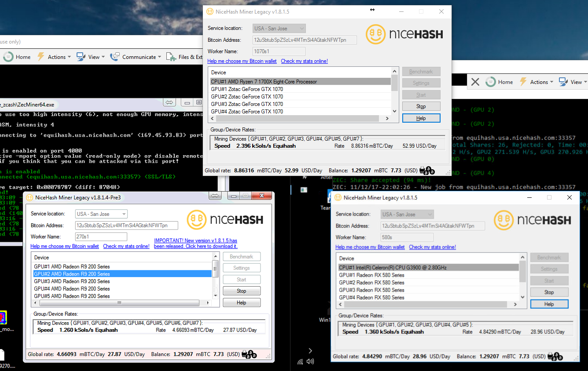Click the '1.260 kSols/s Equihash' speed text

pos(88,330)
